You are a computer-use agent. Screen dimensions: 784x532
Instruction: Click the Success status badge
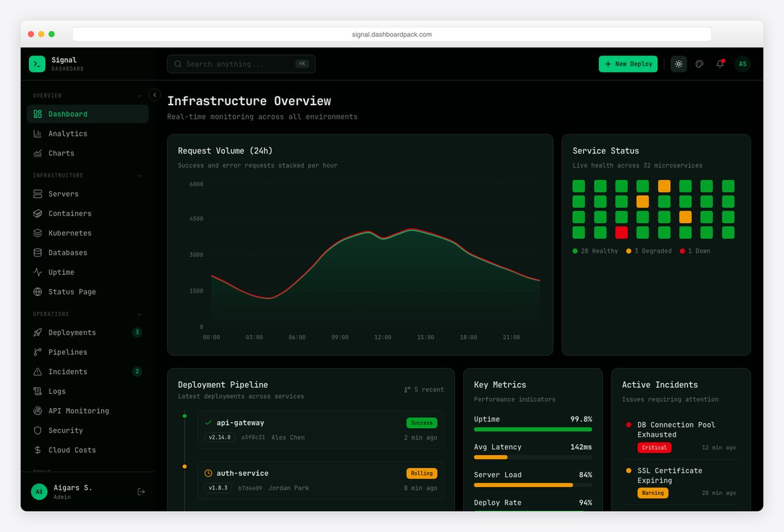pyautogui.click(x=422, y=423)
